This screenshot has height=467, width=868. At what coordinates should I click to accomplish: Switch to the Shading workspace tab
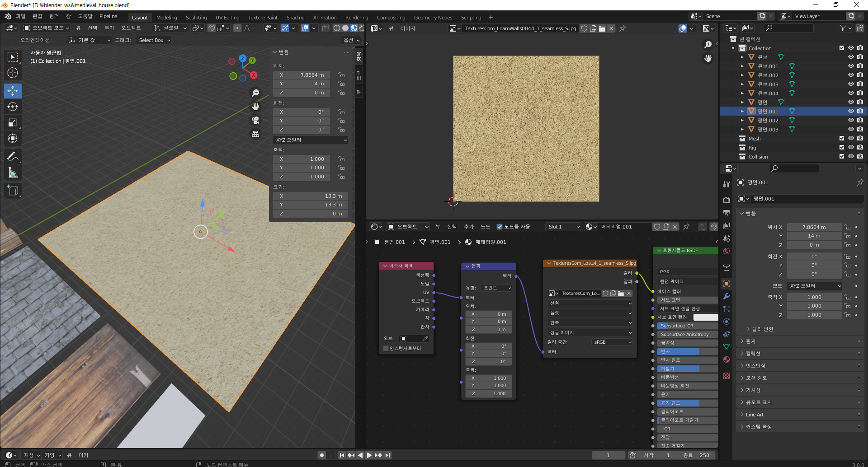[295, 18]
